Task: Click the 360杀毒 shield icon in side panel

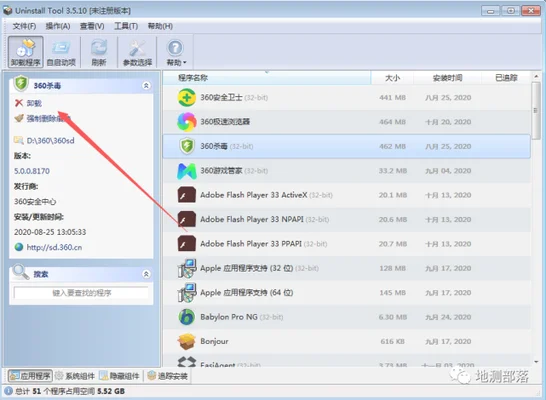Action: pos(21,84)
